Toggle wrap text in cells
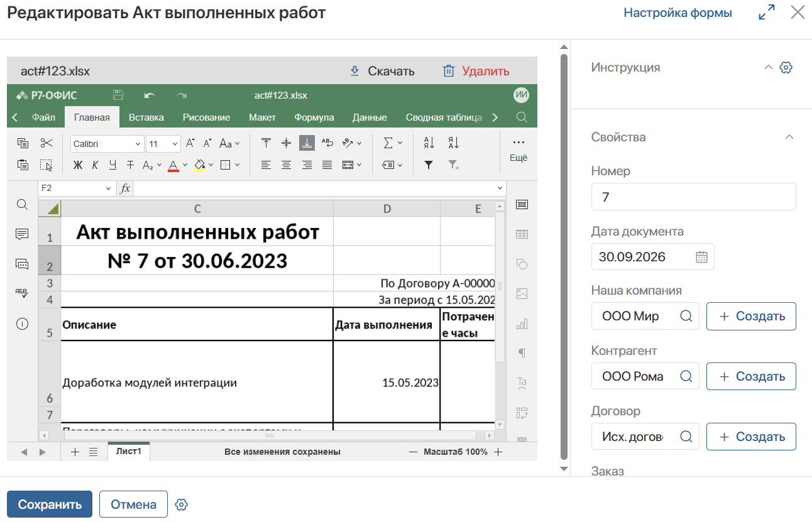Image resolution: width=812 pixels, height=522 pixels. [x=327, y=143]
